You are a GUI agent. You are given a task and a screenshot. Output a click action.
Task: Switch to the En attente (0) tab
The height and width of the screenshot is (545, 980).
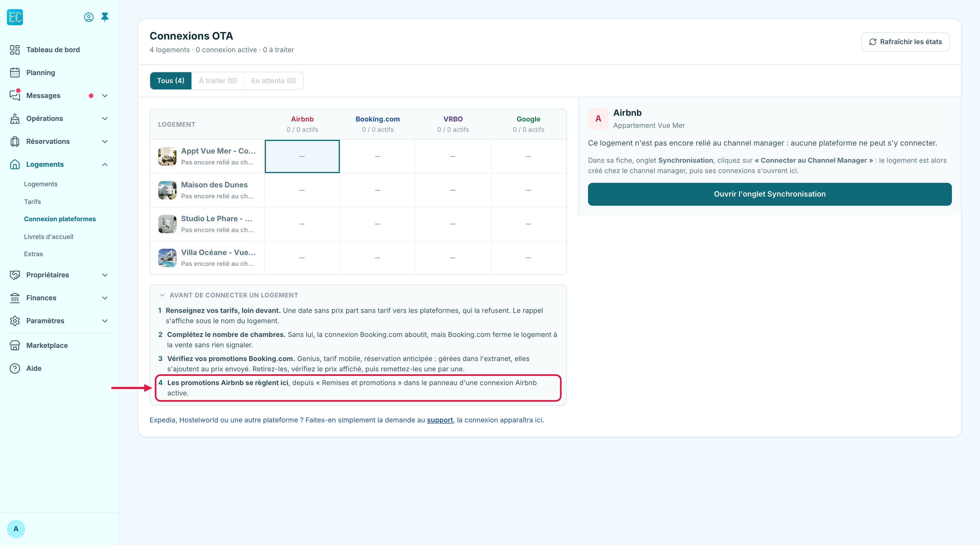[x=274, y=81]
